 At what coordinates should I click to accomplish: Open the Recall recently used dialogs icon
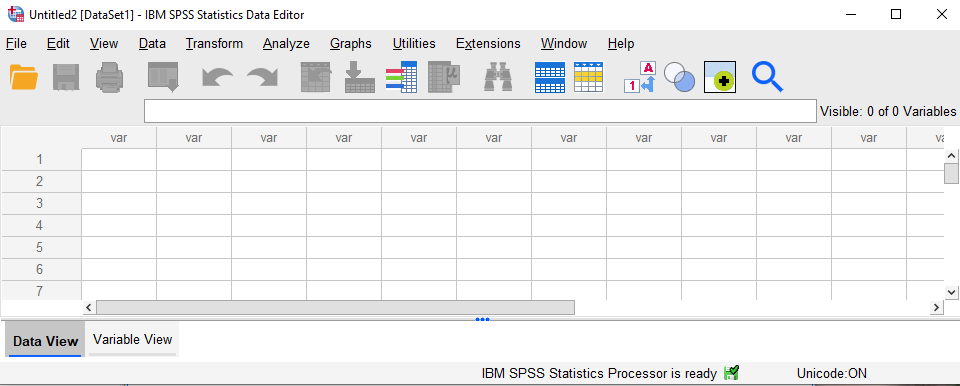tap(163, 77)
